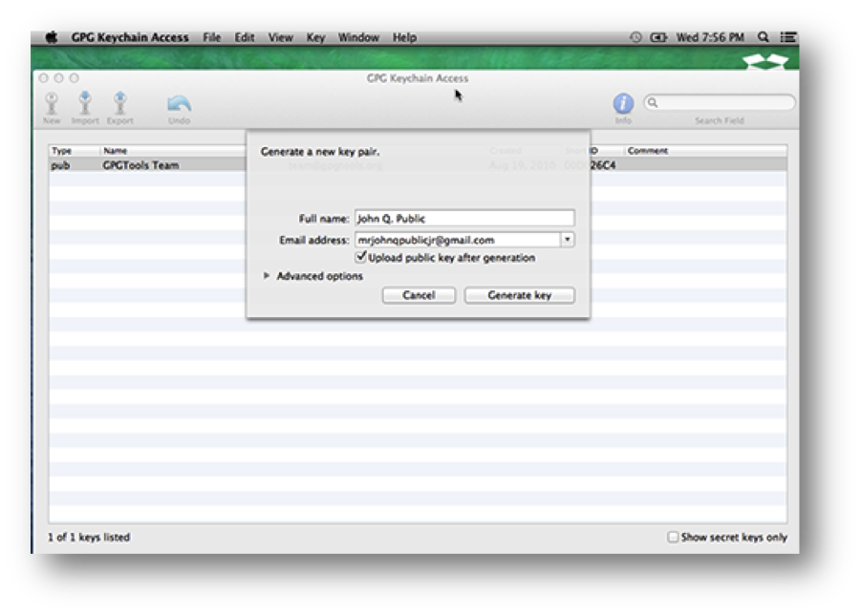Viewport: 861px width, 616px height.
Task: Open the Help menu
Action: tap(404, 37)
